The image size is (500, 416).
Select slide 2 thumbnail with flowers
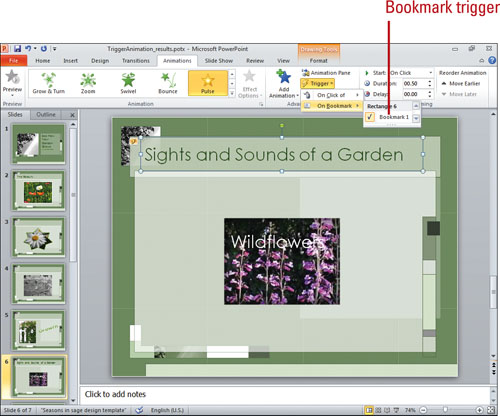pyautogui.click(x=39, y=191)
